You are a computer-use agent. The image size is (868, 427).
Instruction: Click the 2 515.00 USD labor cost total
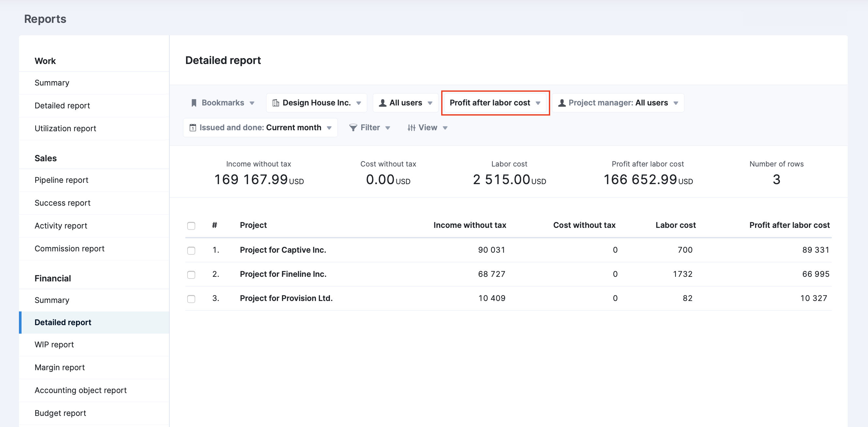click(509, 180)
